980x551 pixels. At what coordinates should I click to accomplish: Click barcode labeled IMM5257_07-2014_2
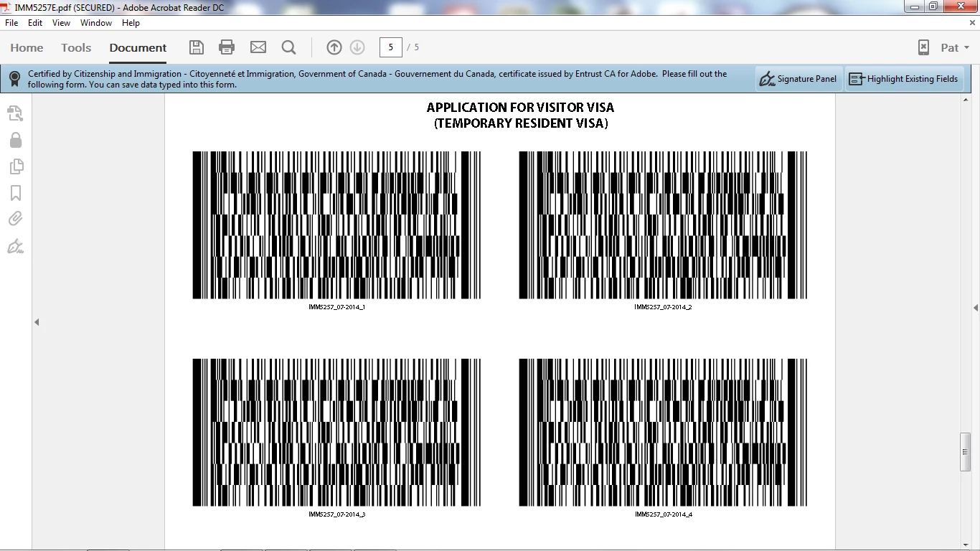(663, 225)
